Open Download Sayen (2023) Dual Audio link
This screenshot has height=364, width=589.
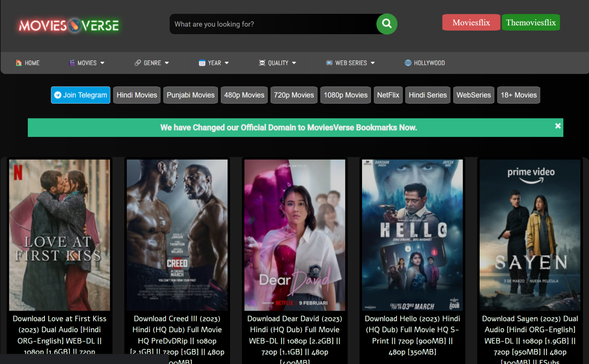[530, 340]
